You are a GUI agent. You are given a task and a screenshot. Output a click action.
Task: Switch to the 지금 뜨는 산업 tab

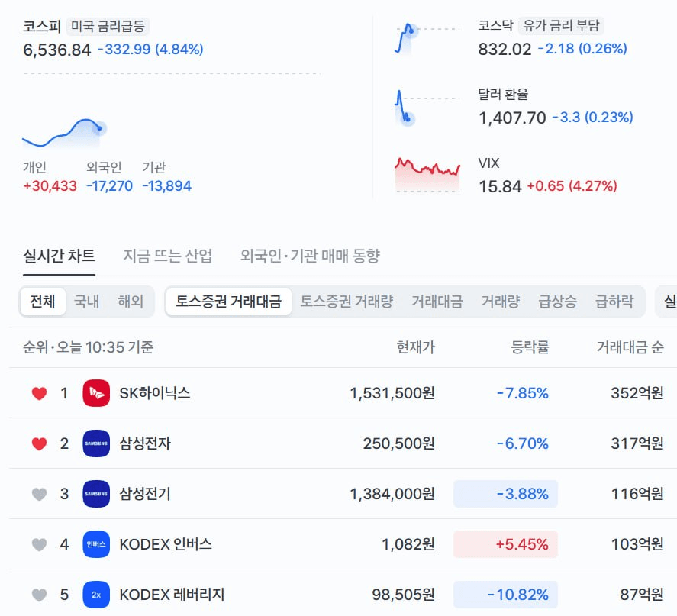(x=168, y=256)
